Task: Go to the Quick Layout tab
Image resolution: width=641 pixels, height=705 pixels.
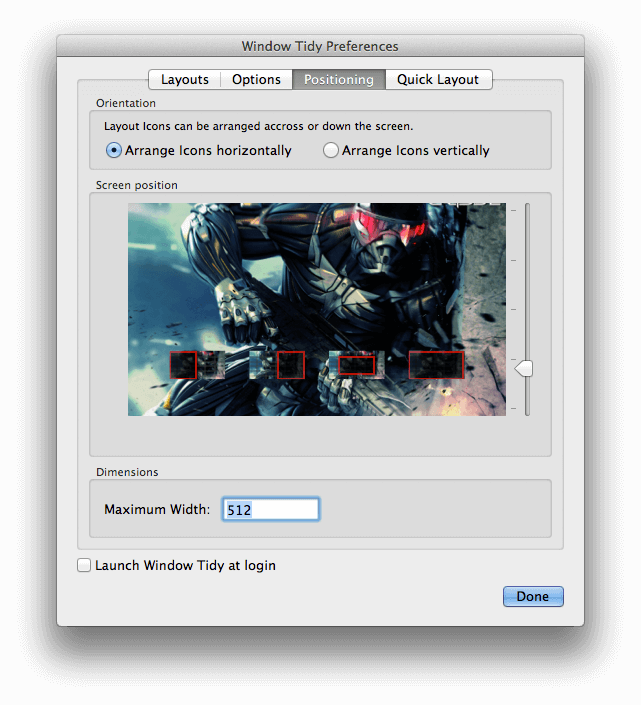Action: tap(438, 80)
